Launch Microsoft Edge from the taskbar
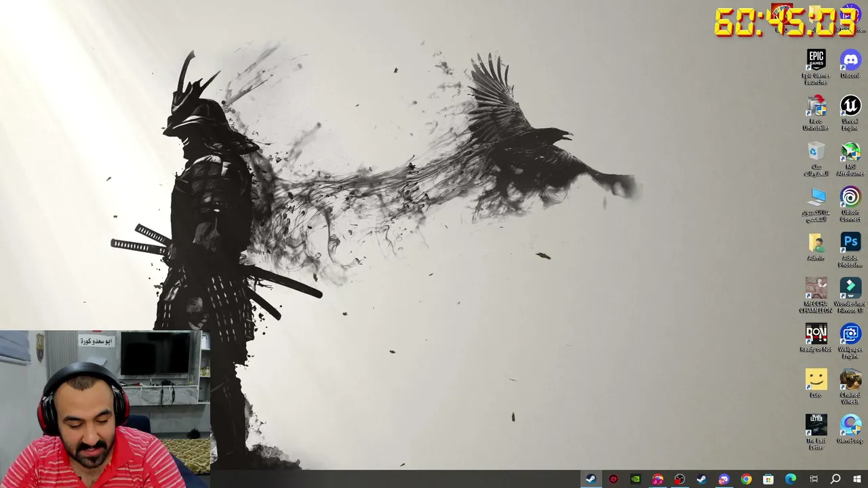 [x=791, y=479]
